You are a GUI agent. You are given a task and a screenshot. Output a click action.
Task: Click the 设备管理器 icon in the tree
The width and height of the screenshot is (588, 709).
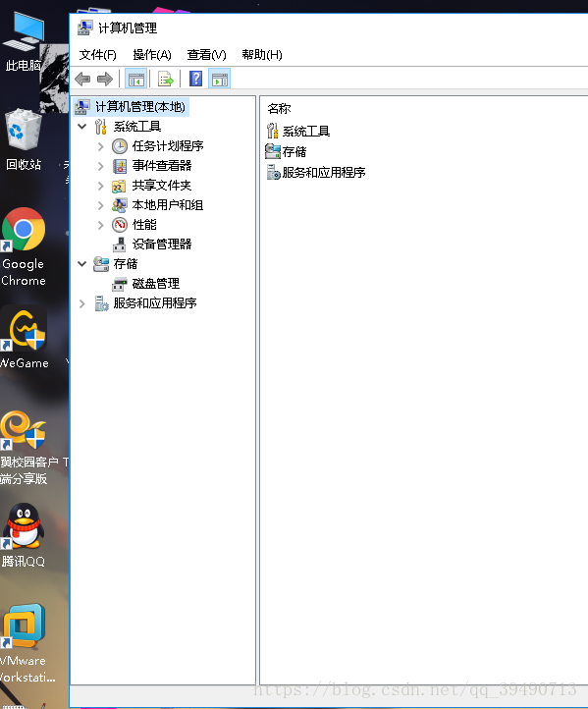coord(120,245)
